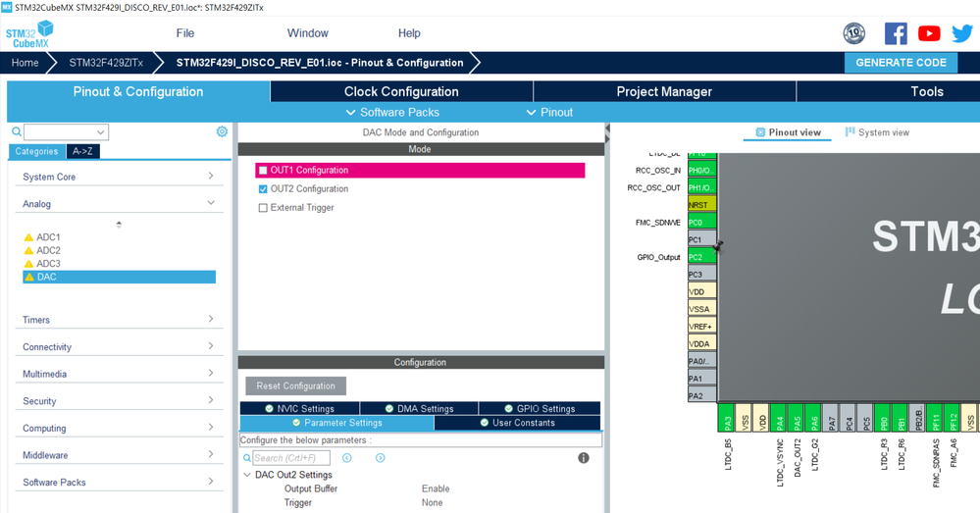Open User Constants tab
Viewport: 980px width, 513px height.
point(518,423)
